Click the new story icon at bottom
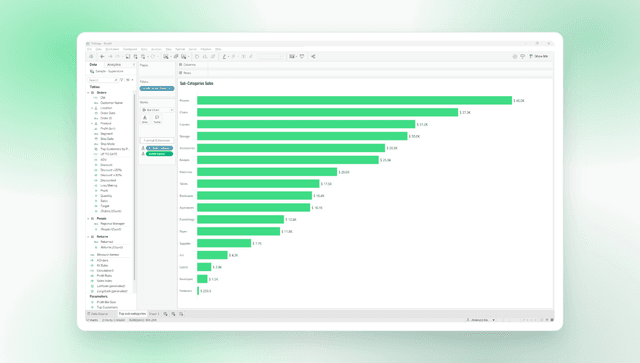This screenshot has height=363, width=640. (x=181, y=314)
